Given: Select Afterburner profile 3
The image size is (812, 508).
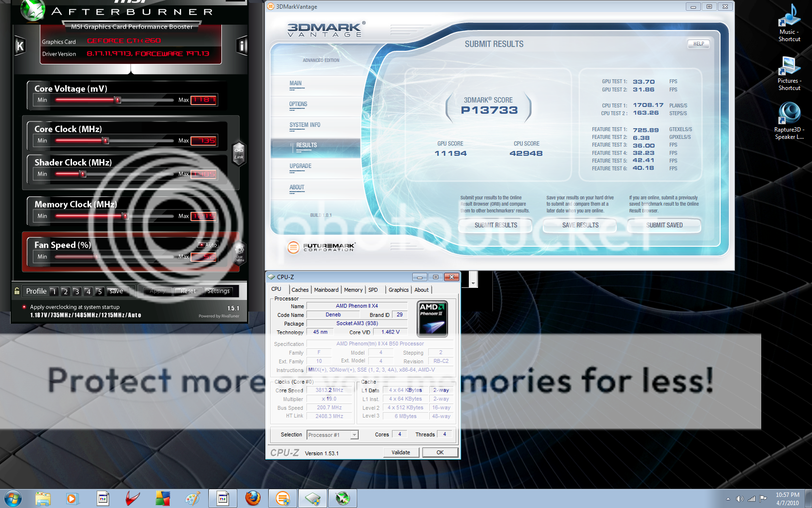Looking at the screenshot, I should [x=76, y=291].
